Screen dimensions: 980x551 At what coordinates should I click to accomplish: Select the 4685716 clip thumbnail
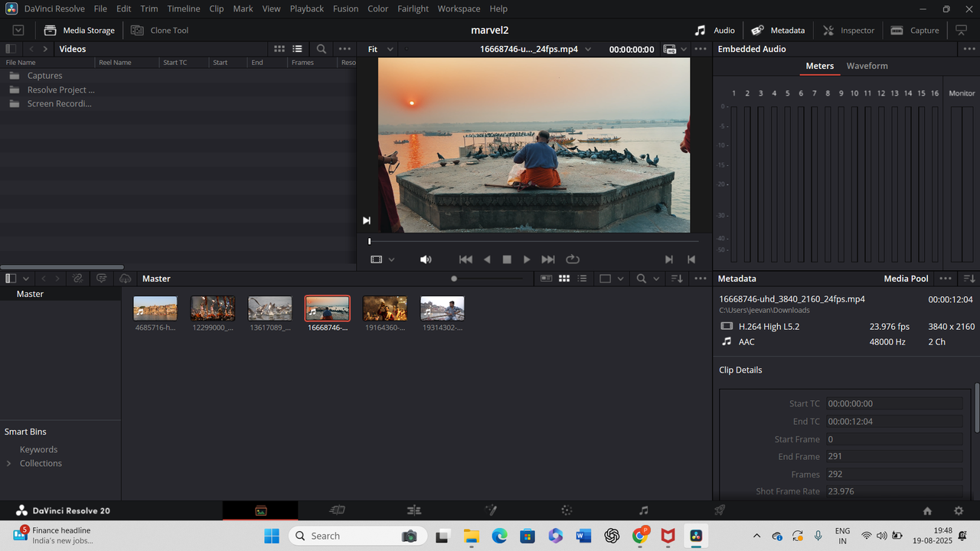click(x=155, y=308)
